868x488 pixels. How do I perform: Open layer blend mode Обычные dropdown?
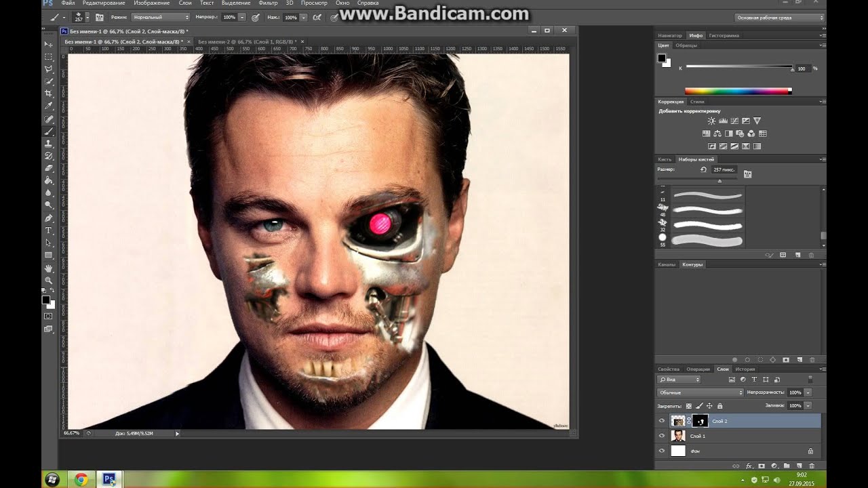coord(701,392)
